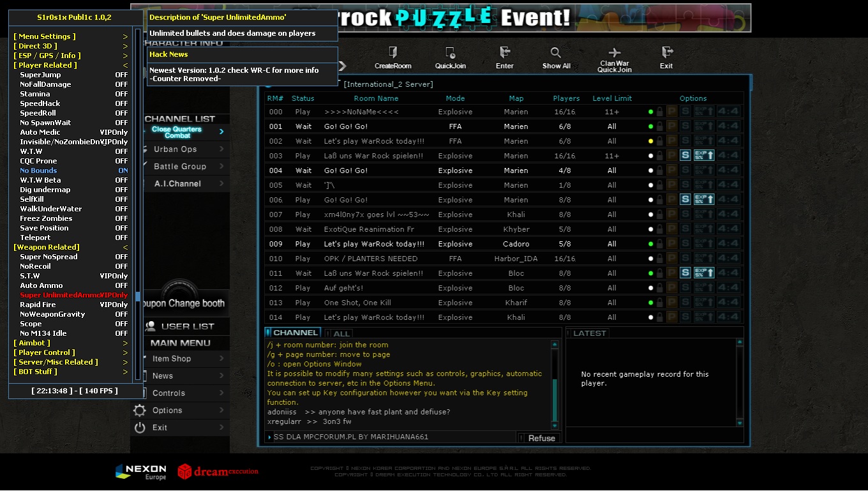Click the EXP 5% icon in room 011 row

click(x=704, y=273)
